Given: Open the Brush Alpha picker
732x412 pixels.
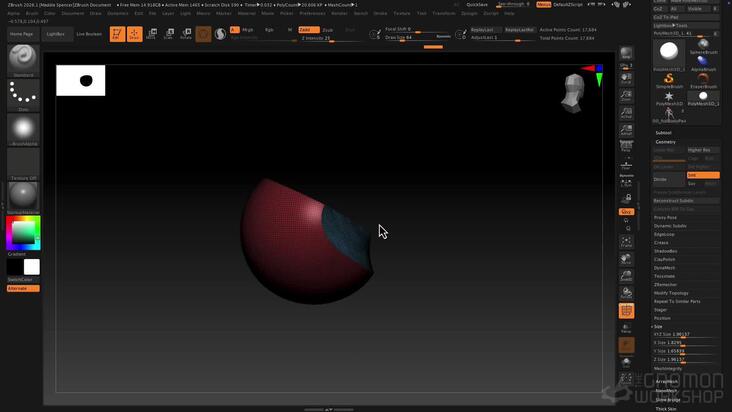Looking at the screenshot, I should pyautogui.click(x=23, y=129).
